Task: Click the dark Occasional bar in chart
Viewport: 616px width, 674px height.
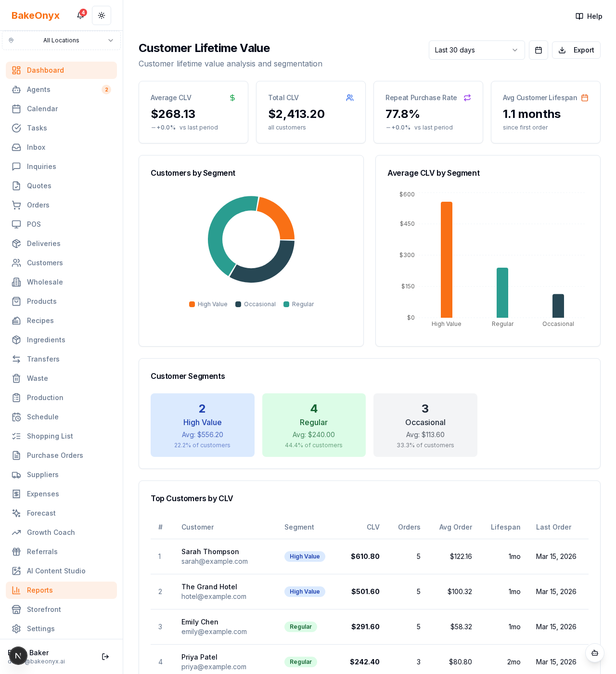Action: tap(558, 306)
